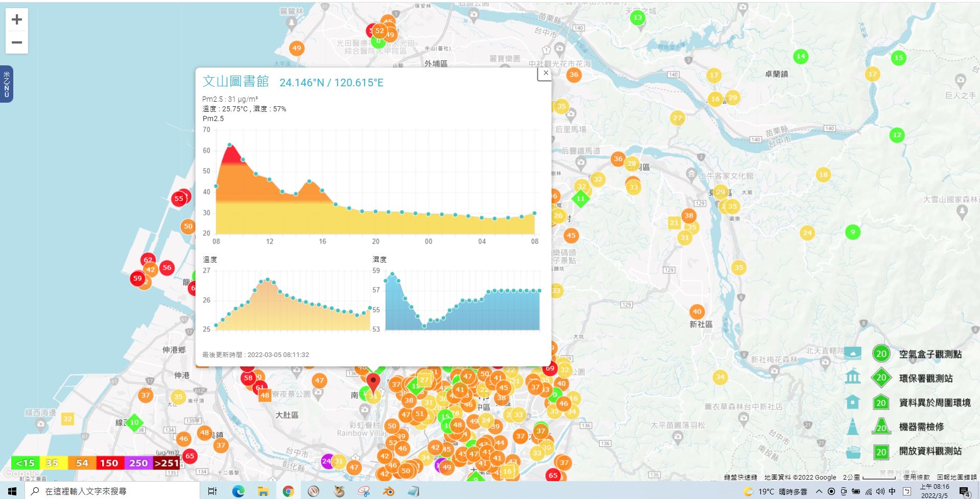Open 鍵盤快速鍵 keyboard shortcuts link
Screen dimensions: 980x499
click(x=740, y=477)
